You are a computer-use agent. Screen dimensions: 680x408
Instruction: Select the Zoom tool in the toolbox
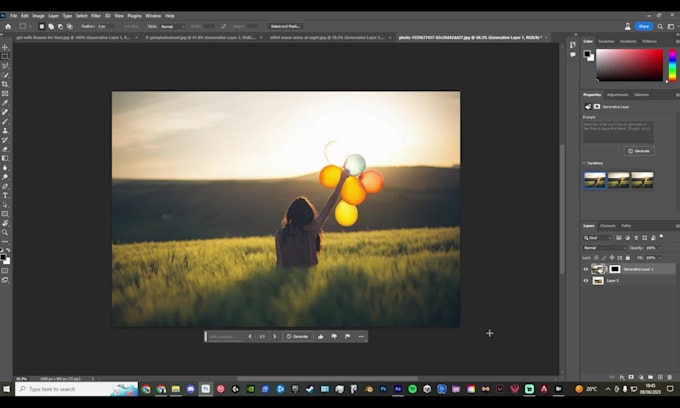click(5, 233)
